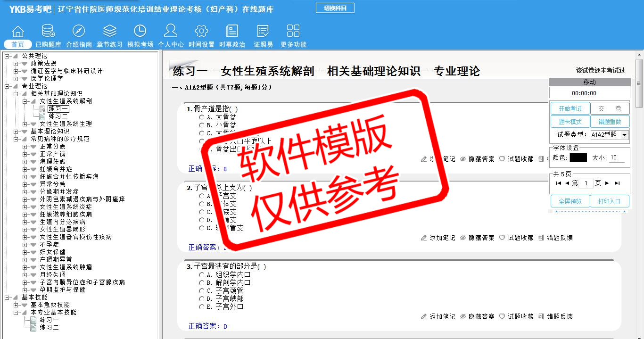The width and height of the screenshot is (644, 339).
Task: Open 时间设置 gear icon
Action: (201, 32)
